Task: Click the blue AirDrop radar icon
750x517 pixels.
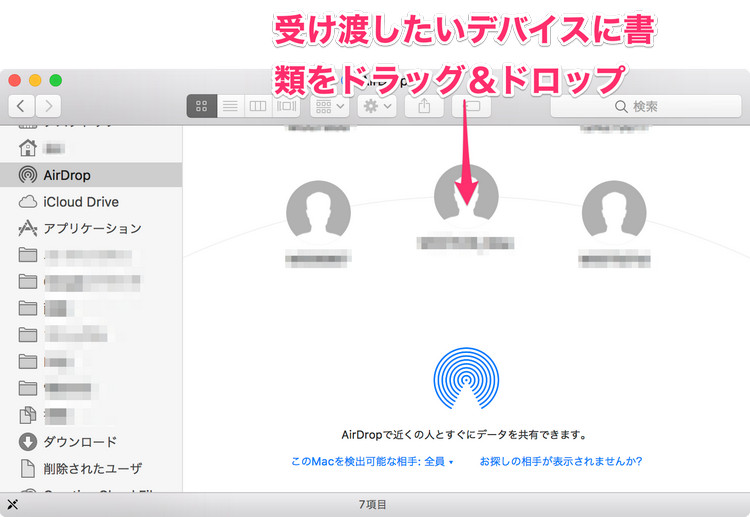Action: [466, 379]
